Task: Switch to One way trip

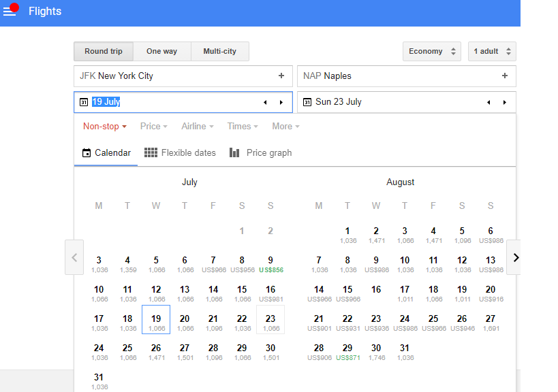Action: point(161,52)
